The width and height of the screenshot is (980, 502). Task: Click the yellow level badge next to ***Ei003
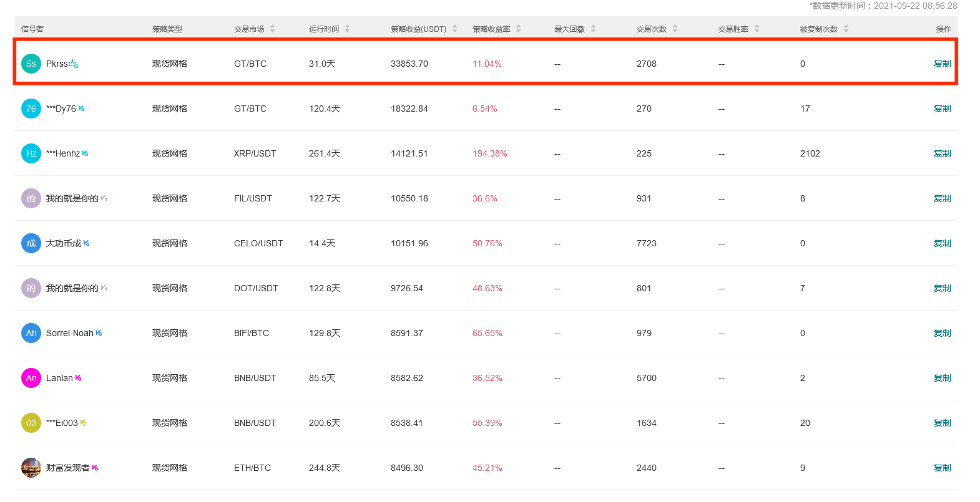pyautogui.click(x=83, y=423)
